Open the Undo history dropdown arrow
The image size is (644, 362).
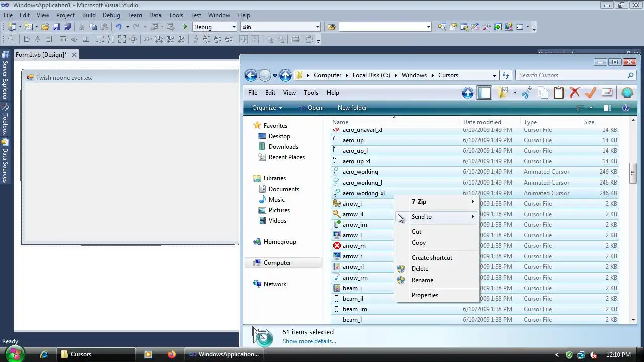tap(127, 27)
